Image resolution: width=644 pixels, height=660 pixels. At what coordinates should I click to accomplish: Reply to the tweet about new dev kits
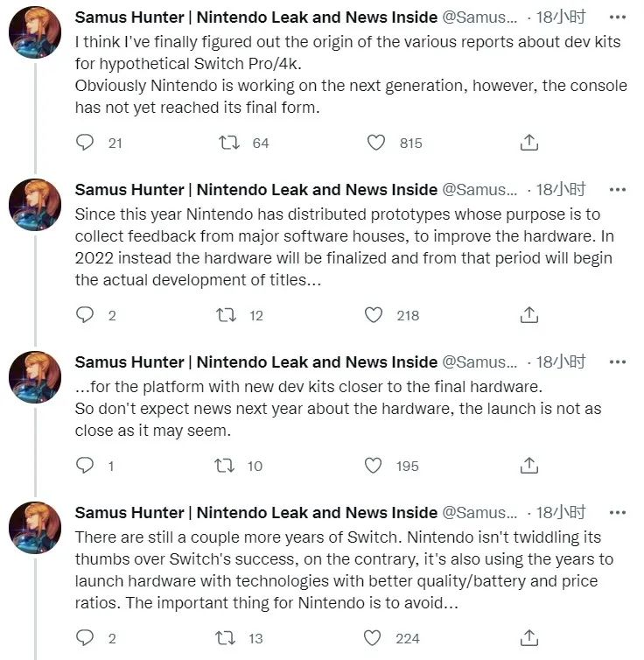(x=85, y=466)
